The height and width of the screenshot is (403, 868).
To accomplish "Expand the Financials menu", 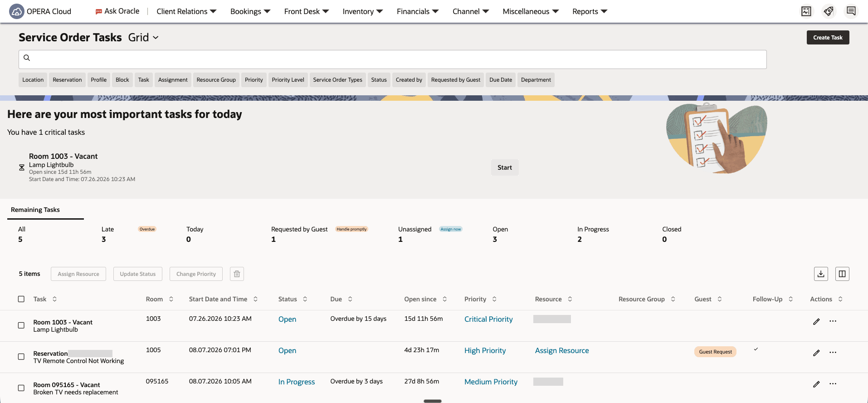I will click(x=418, y=11).
